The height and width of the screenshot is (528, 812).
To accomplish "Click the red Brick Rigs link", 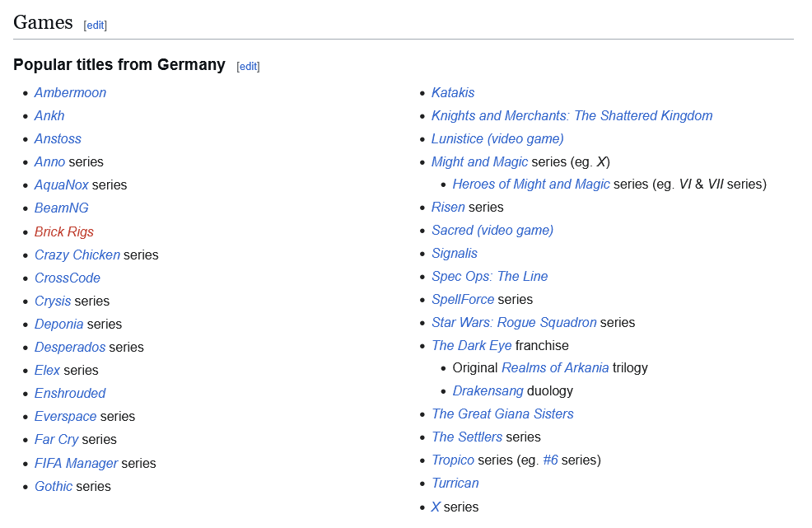I will coord(64,231).
